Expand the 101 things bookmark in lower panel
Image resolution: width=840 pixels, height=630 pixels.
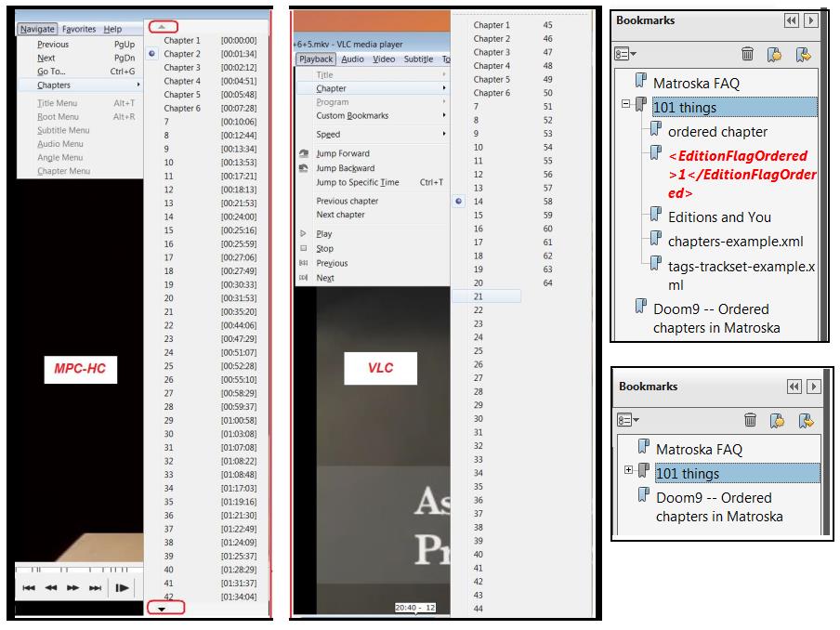tap(628, 470)
